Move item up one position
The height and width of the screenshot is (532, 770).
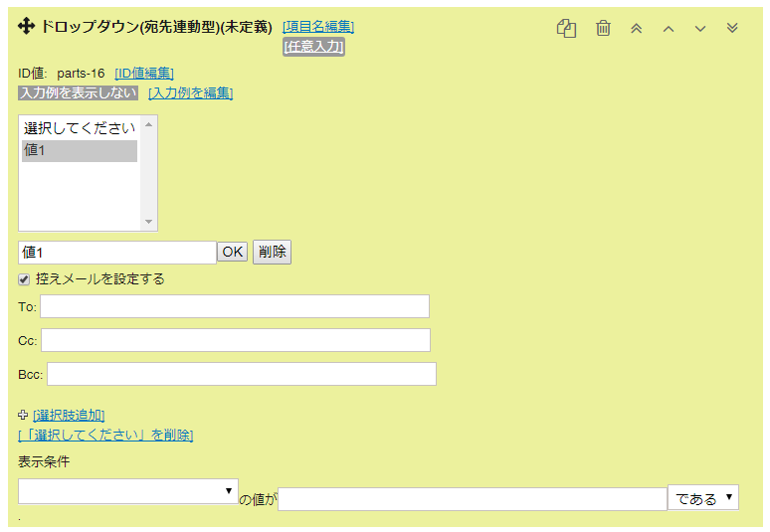[669, 28]
